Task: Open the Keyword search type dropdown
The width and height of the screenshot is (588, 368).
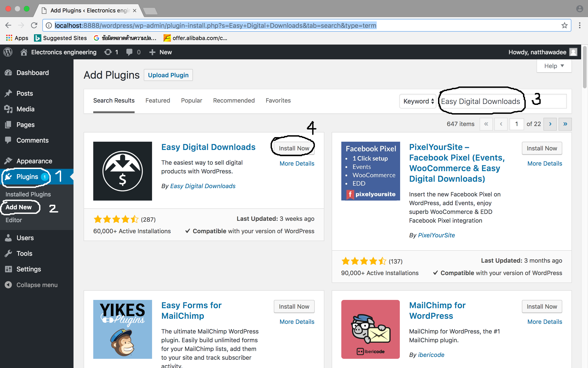Action: (418, 101)
